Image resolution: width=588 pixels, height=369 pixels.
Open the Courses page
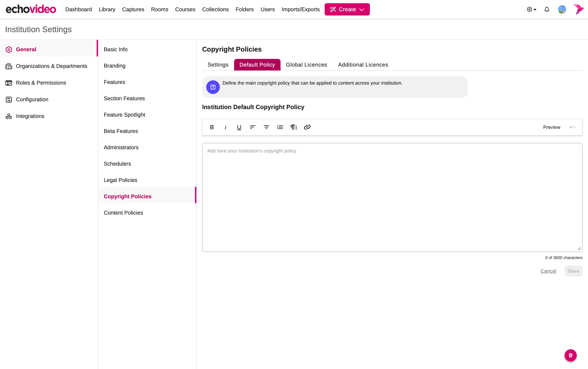click(185, 9)
